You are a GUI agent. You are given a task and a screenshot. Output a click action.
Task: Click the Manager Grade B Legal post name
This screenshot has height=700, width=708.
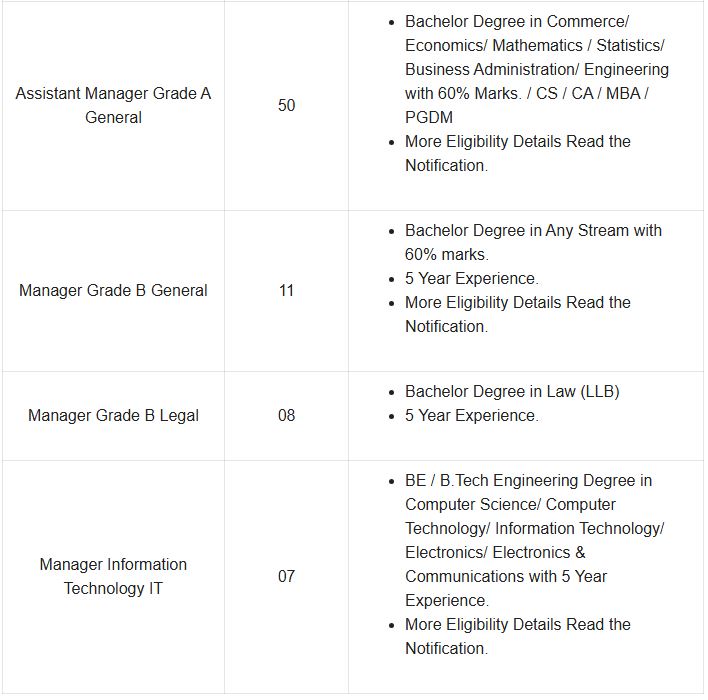[x=113, y=415]
